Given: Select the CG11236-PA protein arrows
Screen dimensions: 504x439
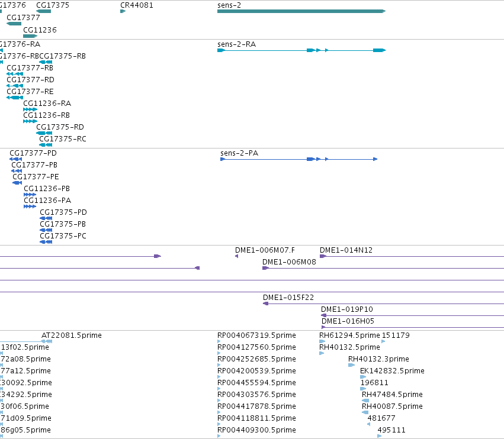Looking at the screenshot, I should tap(30, 206).
